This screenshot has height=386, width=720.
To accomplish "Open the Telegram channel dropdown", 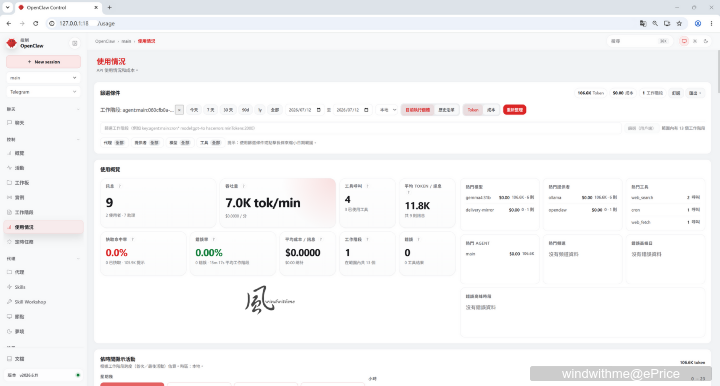I will (44, 92).
